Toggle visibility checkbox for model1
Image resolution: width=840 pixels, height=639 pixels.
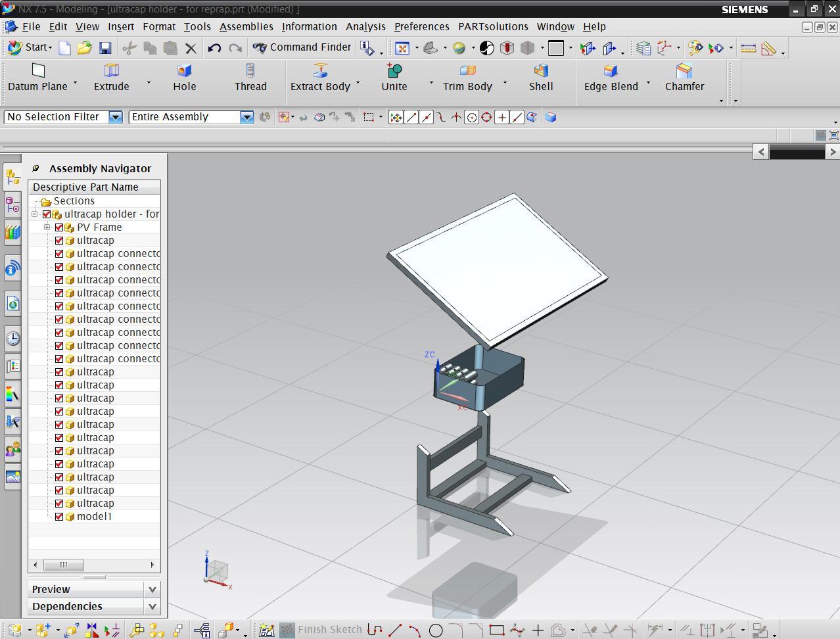coord(59,517)
